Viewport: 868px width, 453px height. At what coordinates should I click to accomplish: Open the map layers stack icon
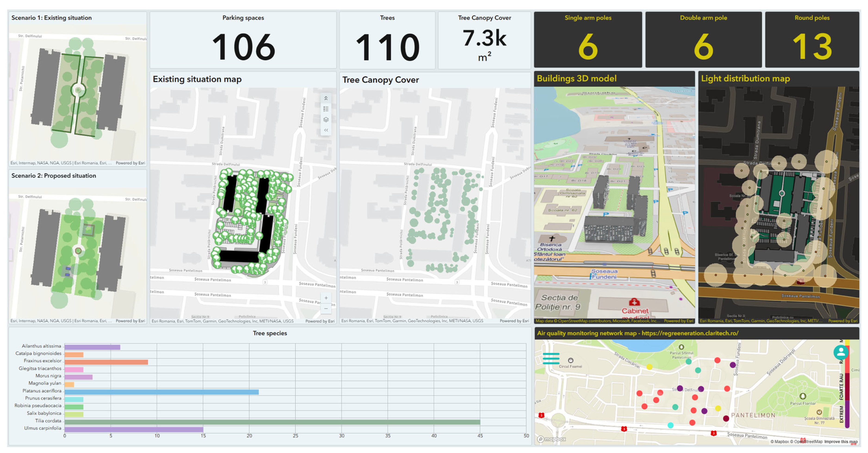tap(326, 120)
